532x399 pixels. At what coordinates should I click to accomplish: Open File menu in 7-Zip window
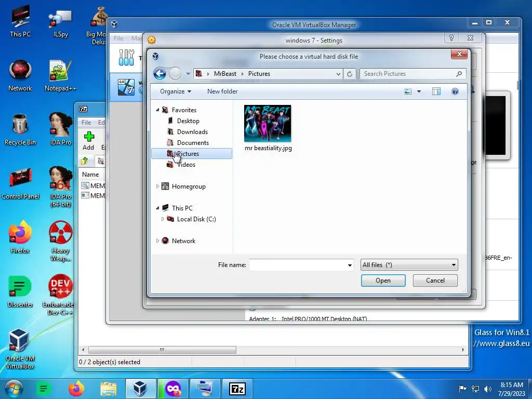86,122
